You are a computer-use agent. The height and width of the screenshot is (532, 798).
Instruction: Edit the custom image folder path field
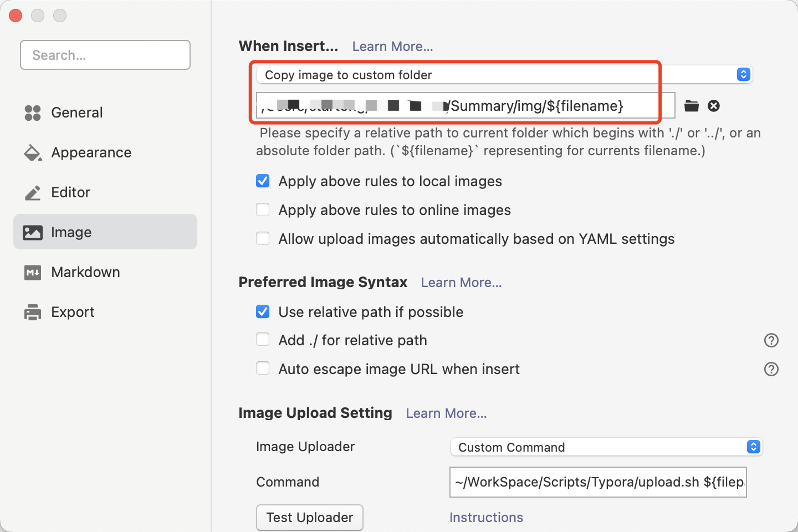[465, 105]
